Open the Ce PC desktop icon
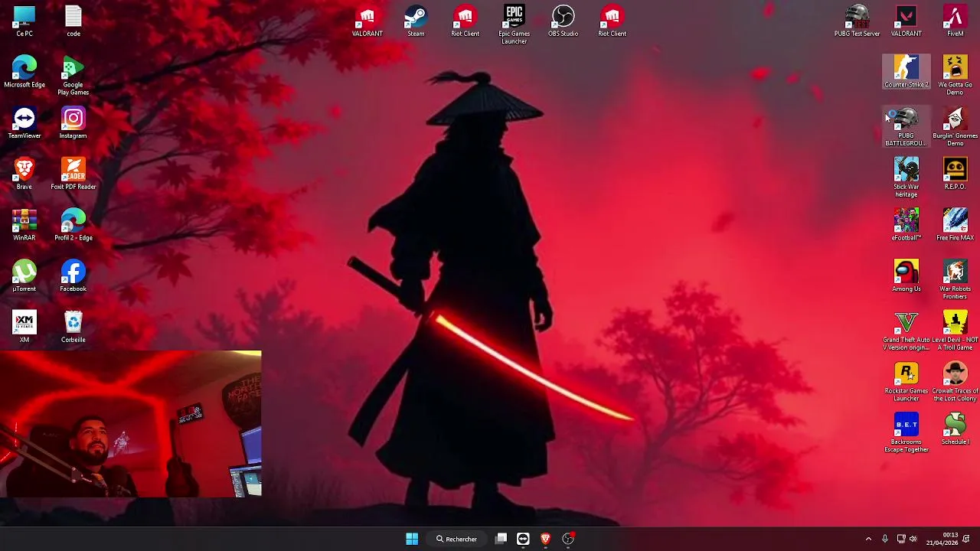The width and height of the screenshot is (980, 551). (x=24, y=21)
